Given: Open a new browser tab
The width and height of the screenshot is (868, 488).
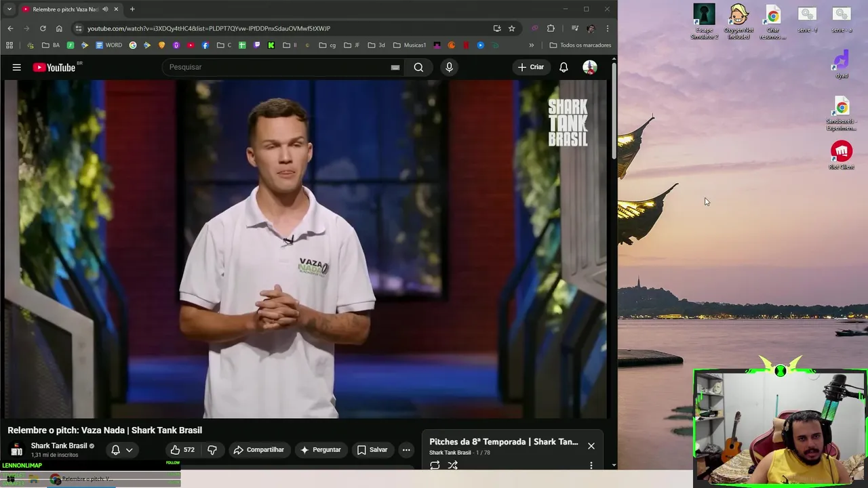Looking at the screenshot, I should click(x=132, y=9).
